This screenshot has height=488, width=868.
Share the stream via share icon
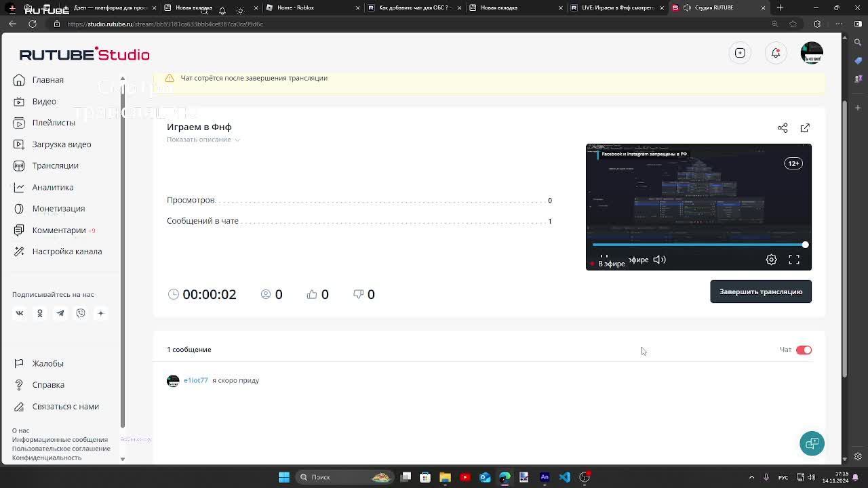click(783, 128)
